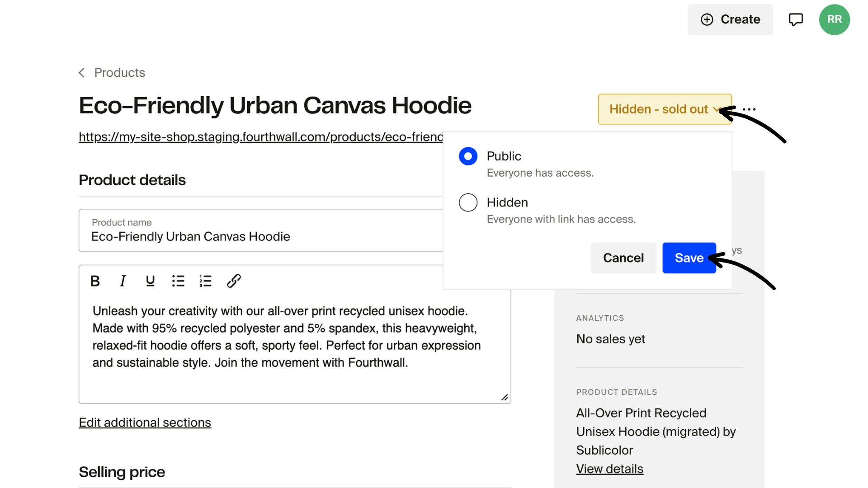Insert a bulleted list in the description
This screenshot has height=488, width=868.
point(178,281)
